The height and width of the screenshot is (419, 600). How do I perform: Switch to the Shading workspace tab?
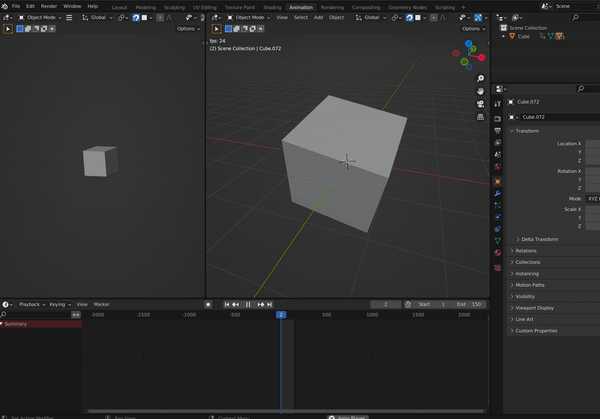[x=272, y=7]
